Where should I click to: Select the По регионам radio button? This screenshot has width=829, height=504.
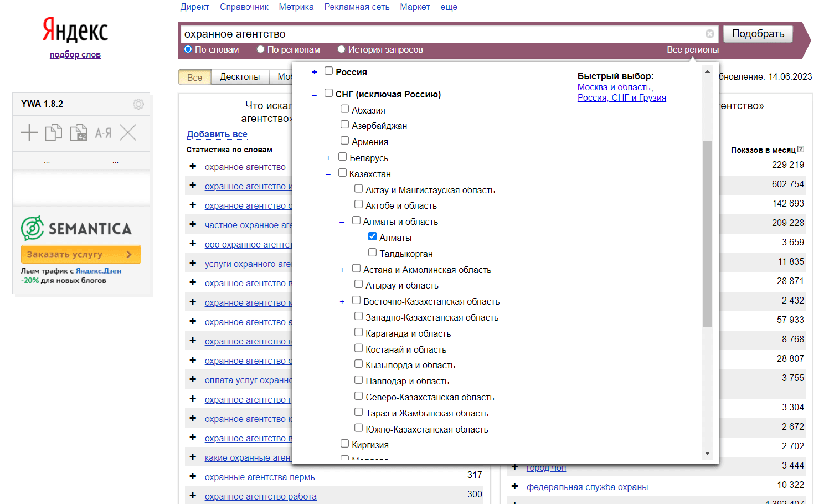260,49
